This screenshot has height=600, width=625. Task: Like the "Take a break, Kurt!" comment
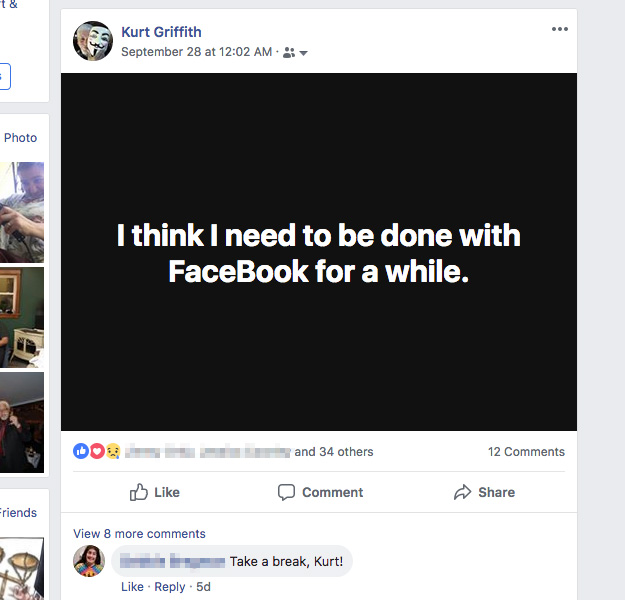coord(132,587)
